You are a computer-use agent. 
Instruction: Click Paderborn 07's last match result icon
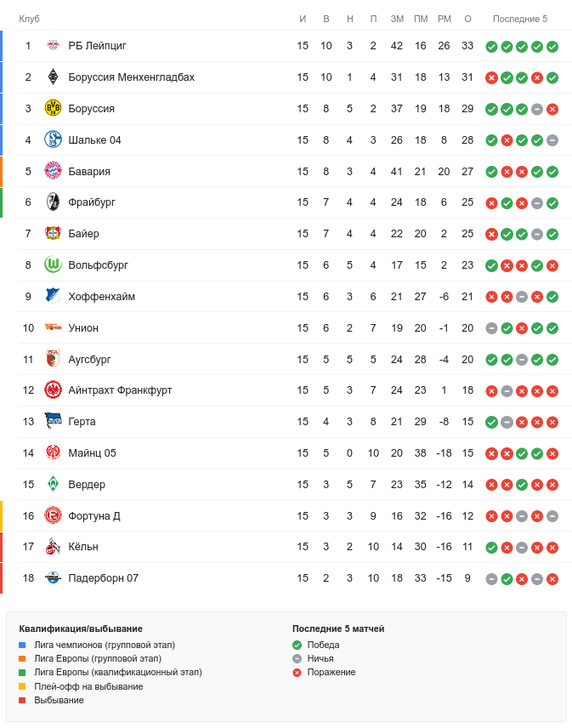[552, 579]
